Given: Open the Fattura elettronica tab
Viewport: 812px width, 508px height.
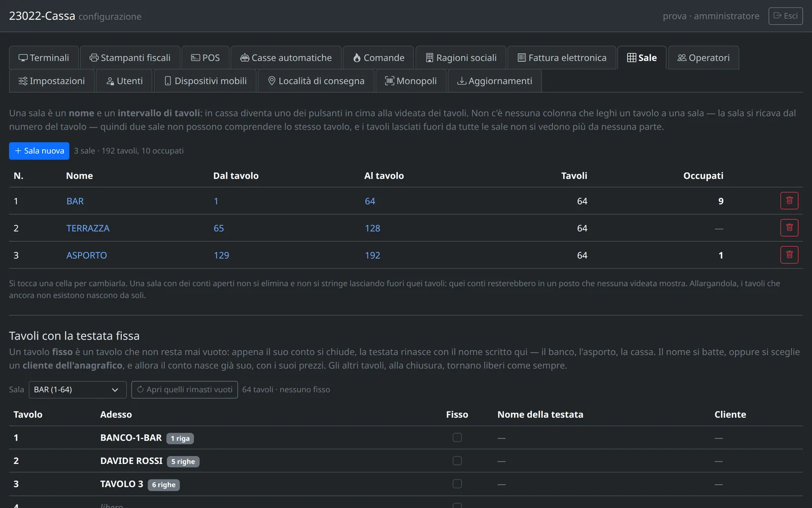Looking at the screenshot, I should pos(562,57).
